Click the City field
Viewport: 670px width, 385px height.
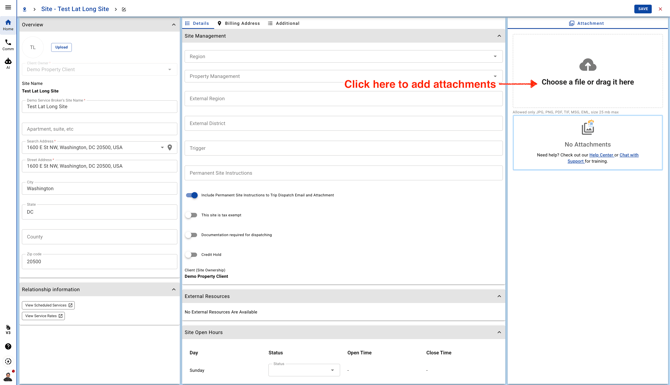pos(100,188)
